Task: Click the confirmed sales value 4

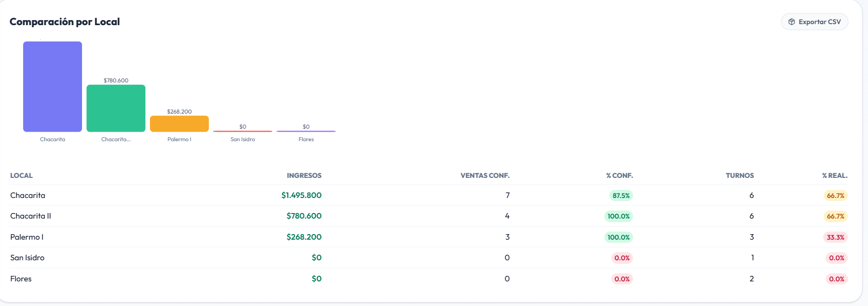Action: coord(507,216)
